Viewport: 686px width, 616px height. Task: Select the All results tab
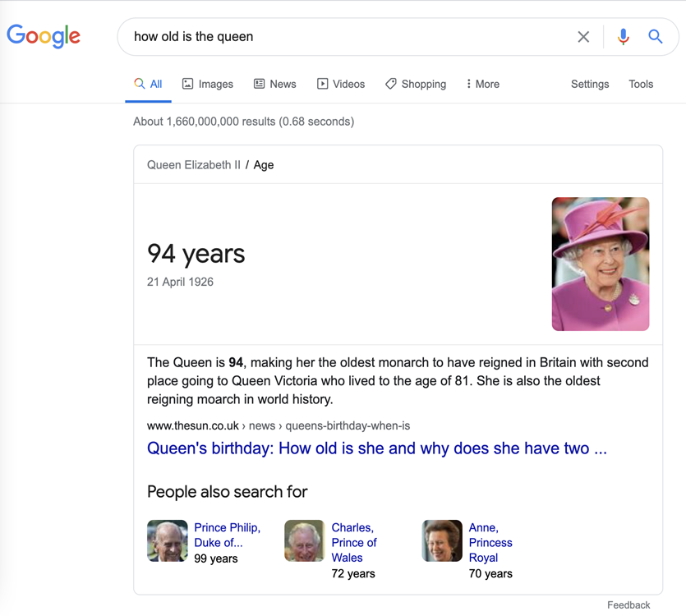click(x=149, y=84)
